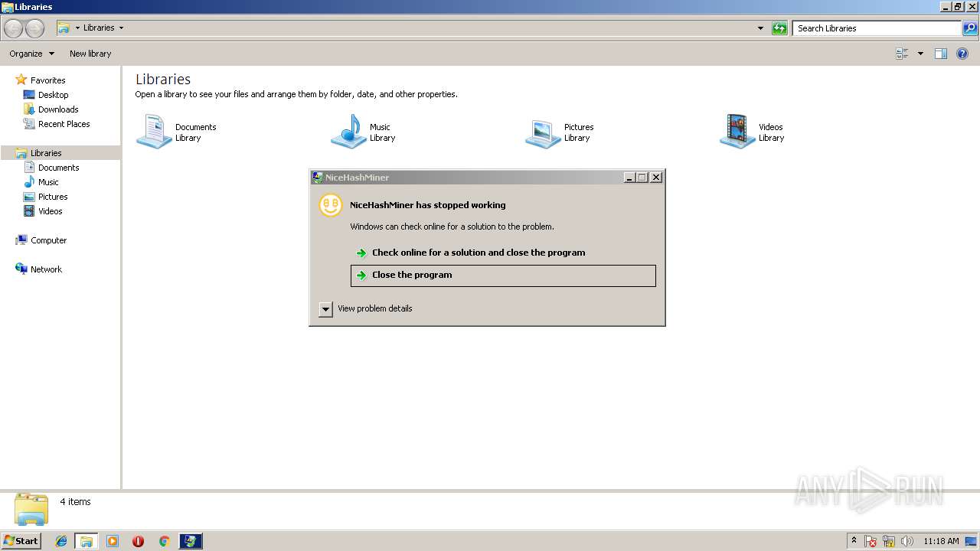Launch Chrome from taskbar
980x551 pixels.
pos(164,541)
